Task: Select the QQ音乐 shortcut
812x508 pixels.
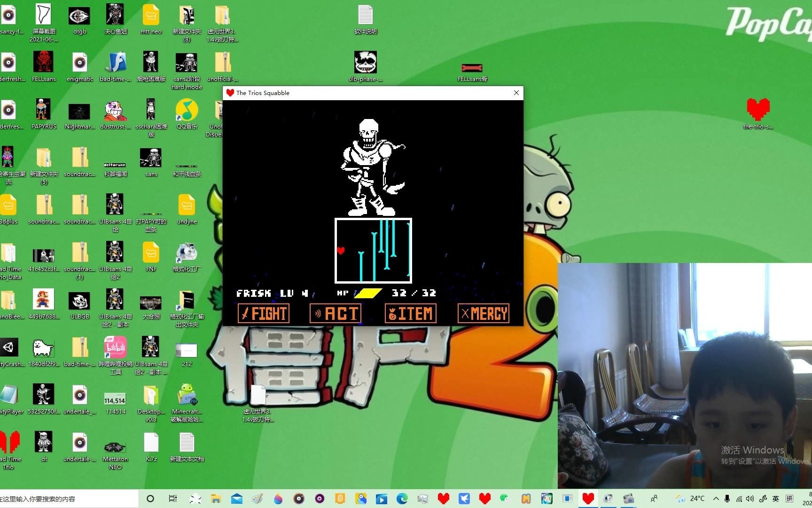Action: click(187, 115)
